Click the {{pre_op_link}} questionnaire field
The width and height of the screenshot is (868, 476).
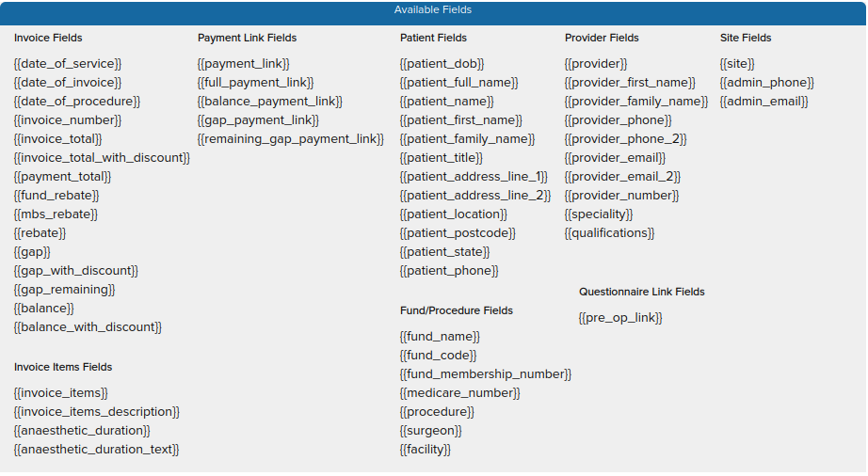620,318
